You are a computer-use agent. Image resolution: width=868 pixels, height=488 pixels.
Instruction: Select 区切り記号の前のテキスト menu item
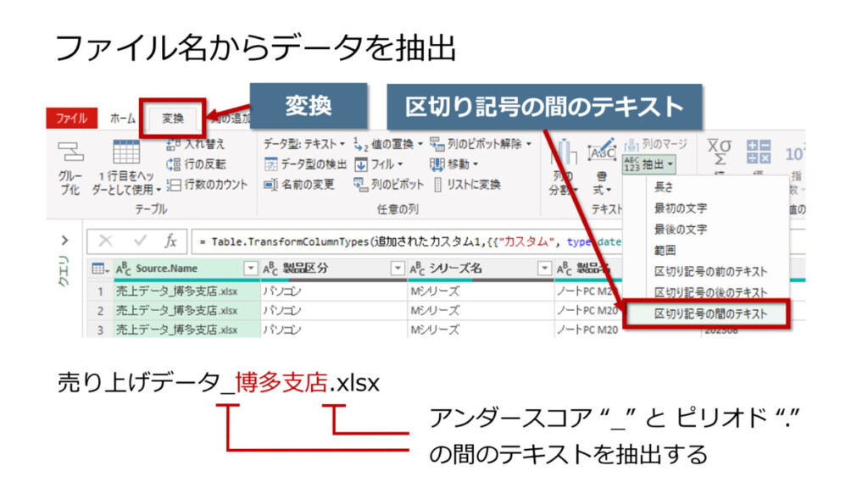click(x=710, y=271)
